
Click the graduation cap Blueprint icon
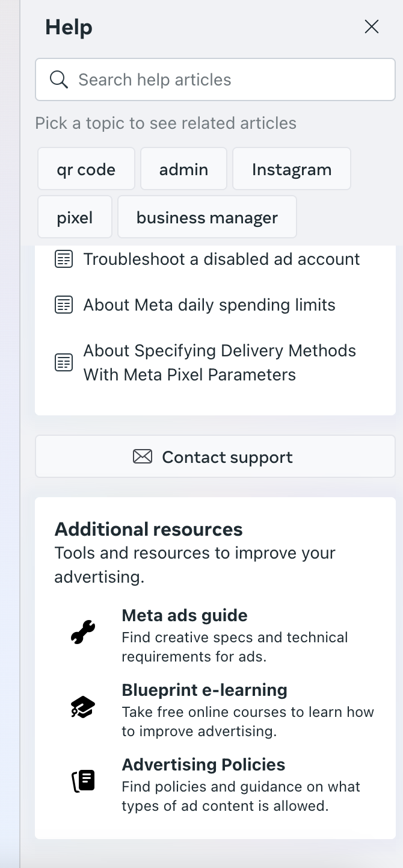83,708
